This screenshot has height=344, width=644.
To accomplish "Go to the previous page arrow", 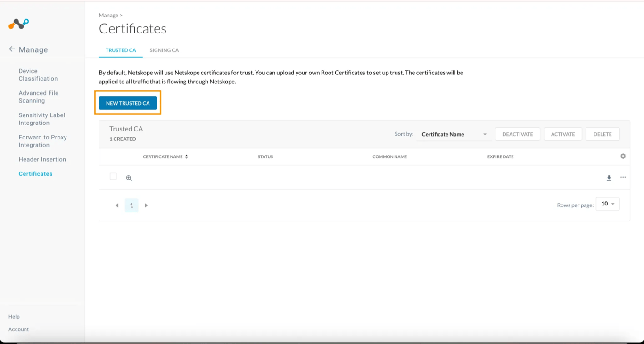I will click(117, 205).
